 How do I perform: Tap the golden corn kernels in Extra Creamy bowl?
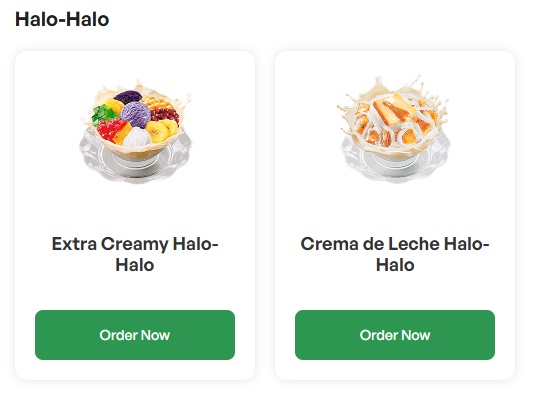coord(157,102)
